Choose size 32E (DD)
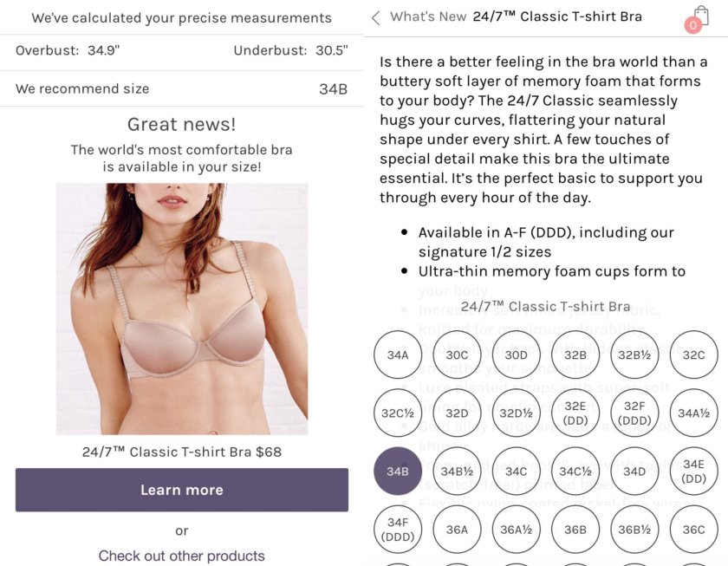 pos(575,413)
